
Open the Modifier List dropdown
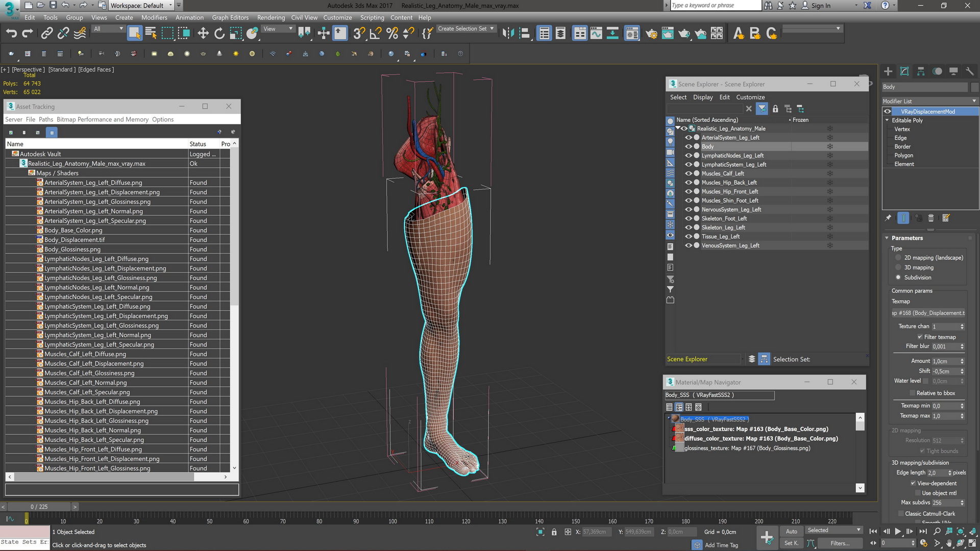930,101
